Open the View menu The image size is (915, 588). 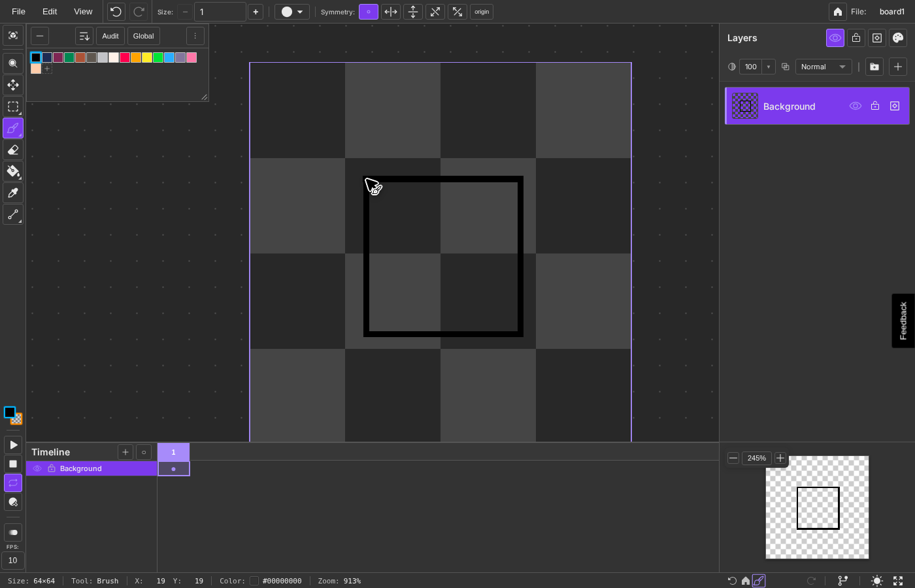pyautogui.click(x=83, y=12)
